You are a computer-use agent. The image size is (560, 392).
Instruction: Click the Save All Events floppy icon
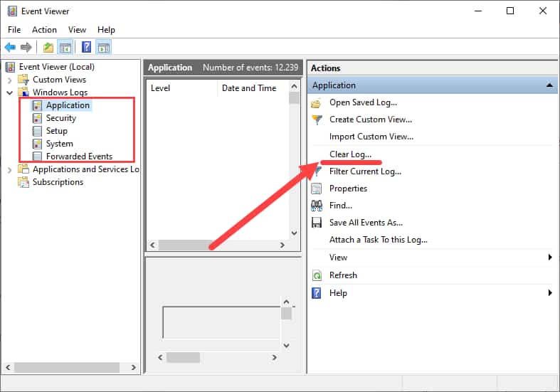click(x=317, y=223)
